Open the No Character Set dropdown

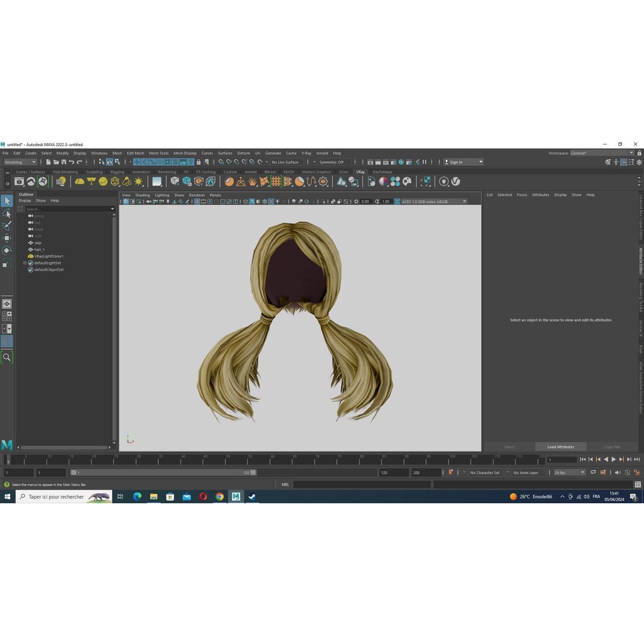[485, 473]
